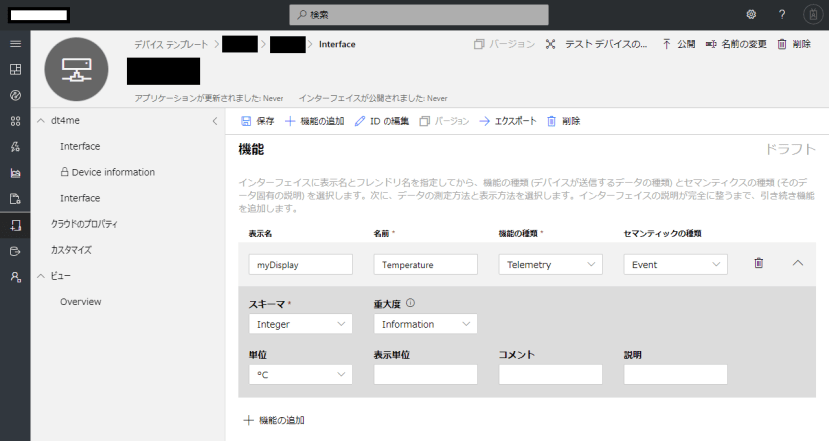Image resolution: width=829 pixels, height=441 pixels.
Task: Open the Rules icon in sidebar
Action: pyautogui.click(x=15, y=147)
